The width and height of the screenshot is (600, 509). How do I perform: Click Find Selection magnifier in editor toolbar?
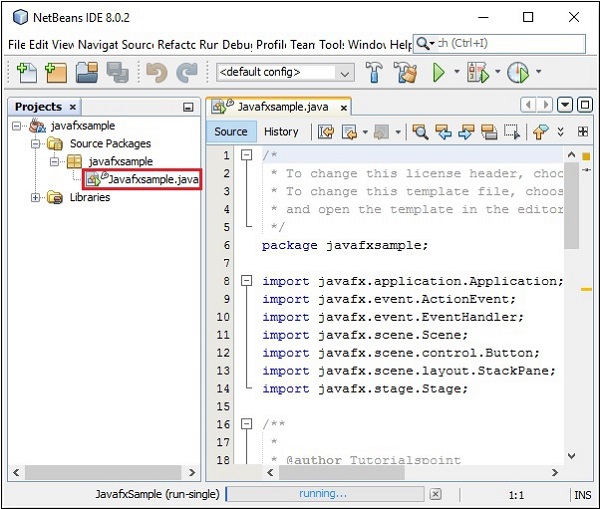(420, 131)
